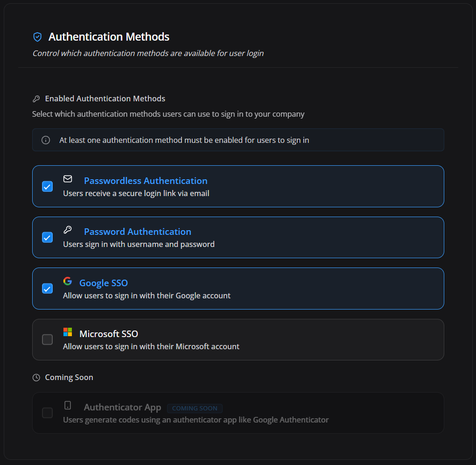476x465 pixels.
Task: Click the Passwordless Authentication title
Action: (146, 181)
